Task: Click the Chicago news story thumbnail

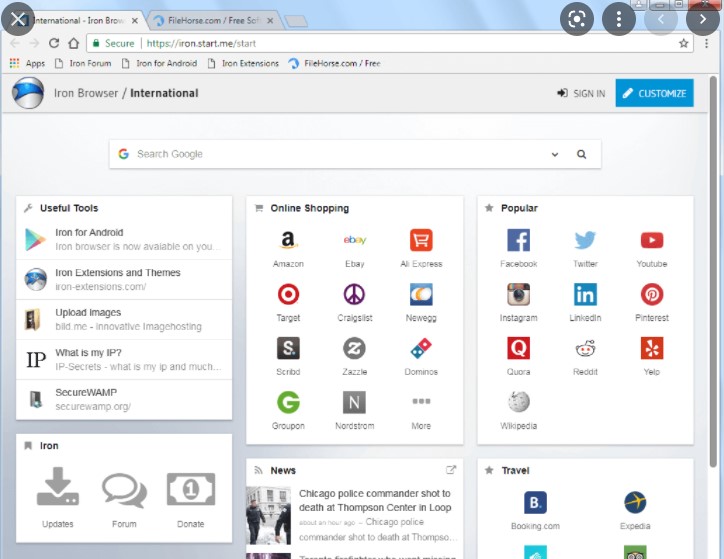Action: [x=269, y=515]
